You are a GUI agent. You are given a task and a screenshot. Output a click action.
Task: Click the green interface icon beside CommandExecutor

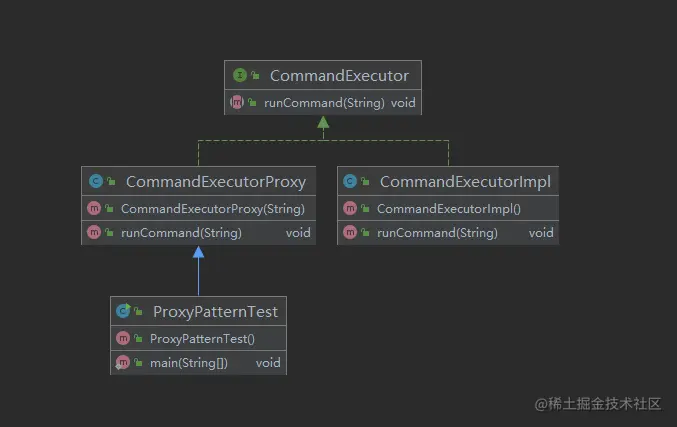coord(240,75)
